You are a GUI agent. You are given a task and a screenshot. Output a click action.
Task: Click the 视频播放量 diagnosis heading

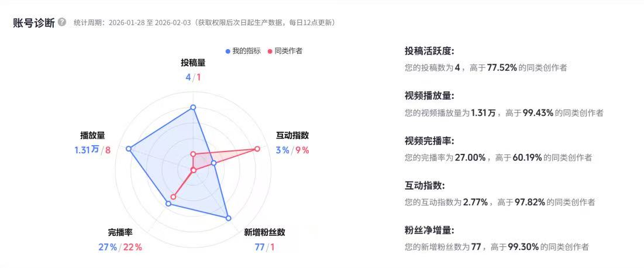tap(429, 96)
